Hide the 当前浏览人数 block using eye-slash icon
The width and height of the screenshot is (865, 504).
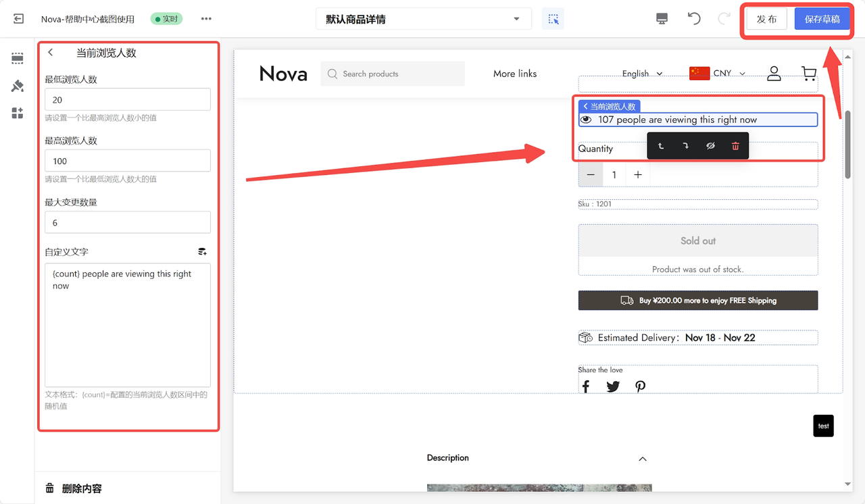coord(710,146)
